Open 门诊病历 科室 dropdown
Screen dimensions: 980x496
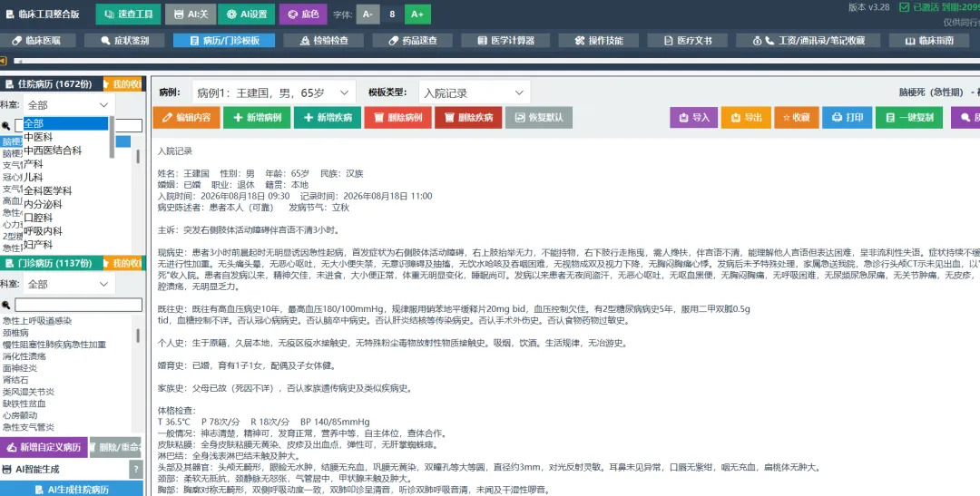69,284
